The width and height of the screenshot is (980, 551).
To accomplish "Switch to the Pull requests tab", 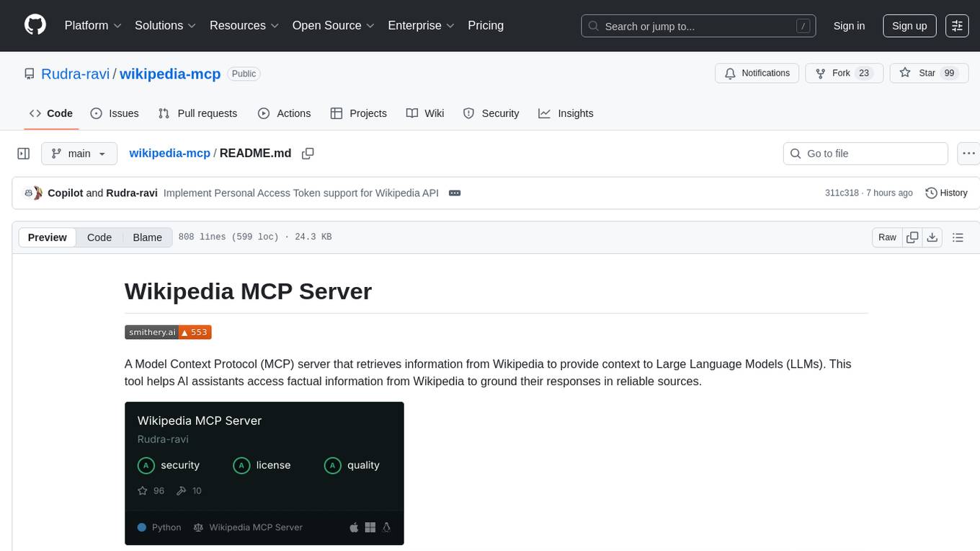I will click(x=197, y=113).
